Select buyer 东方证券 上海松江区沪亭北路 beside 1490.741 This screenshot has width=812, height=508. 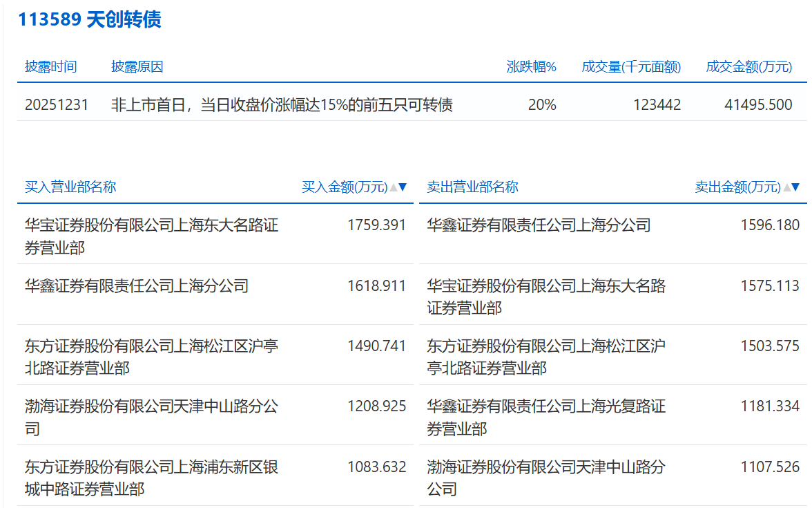click(152, 357)
